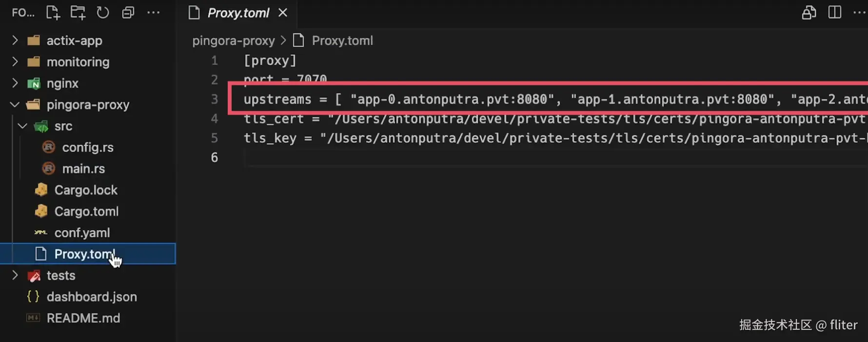Viewport: 868px width, 342px height.
Task: Select the Proxy.toml editor tab
Action: (238, 13)
